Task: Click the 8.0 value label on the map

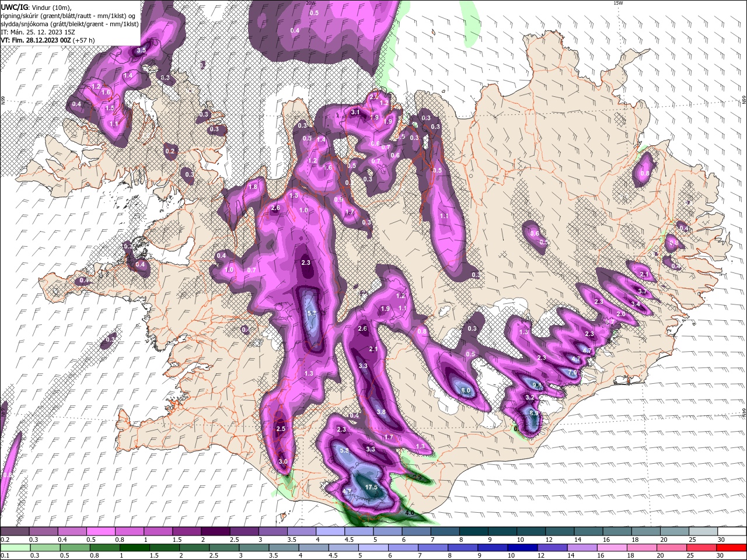Action: pos(466,390)
